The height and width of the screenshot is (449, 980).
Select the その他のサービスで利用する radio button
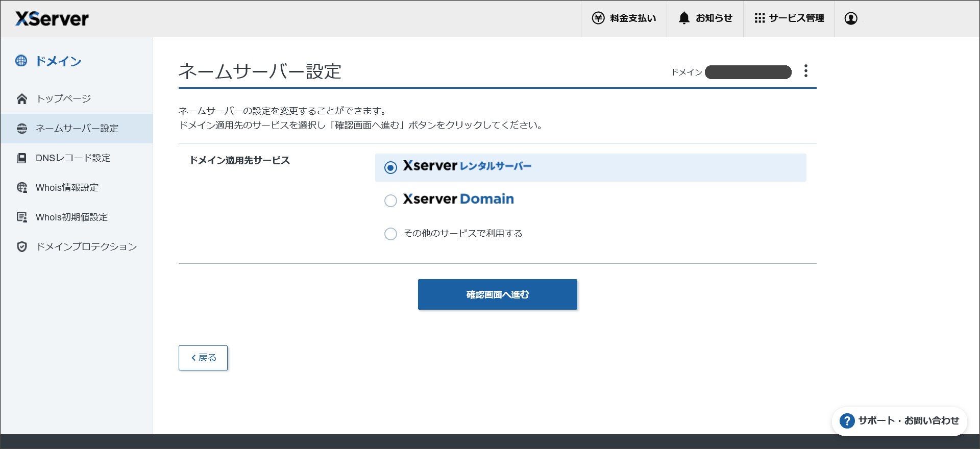click(x=390, y=234)
